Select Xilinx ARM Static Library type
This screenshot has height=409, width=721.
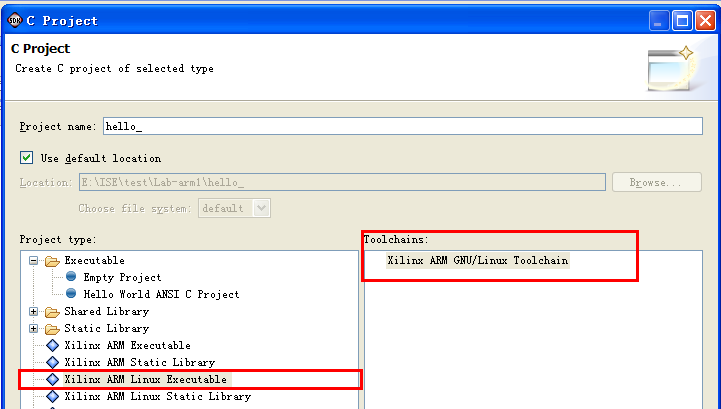point(139,363)
